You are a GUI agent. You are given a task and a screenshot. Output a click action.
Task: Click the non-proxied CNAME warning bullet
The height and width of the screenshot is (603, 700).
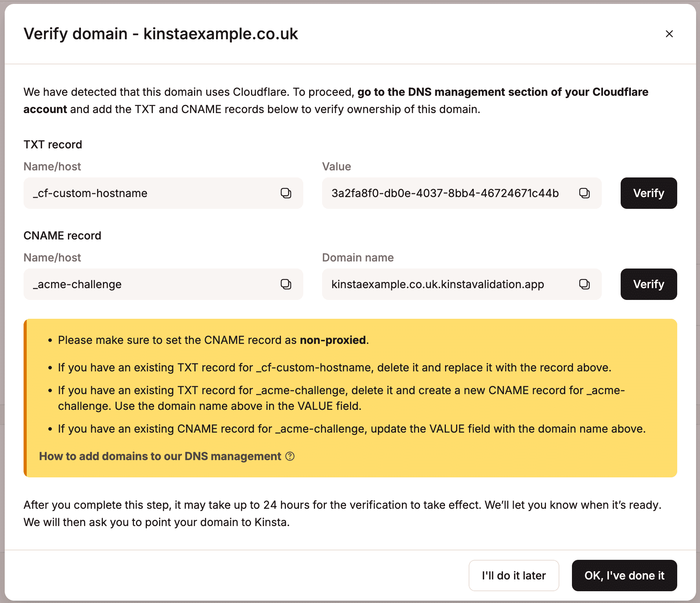(x=213, y=340)
